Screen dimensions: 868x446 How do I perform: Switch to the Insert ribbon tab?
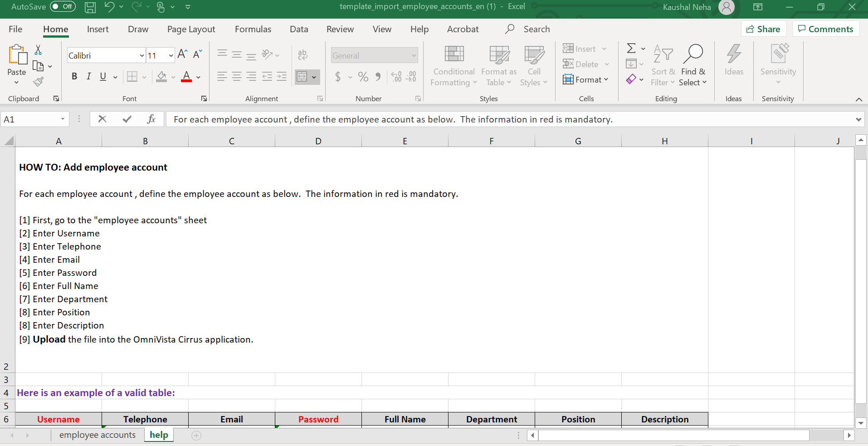point(98,29)
